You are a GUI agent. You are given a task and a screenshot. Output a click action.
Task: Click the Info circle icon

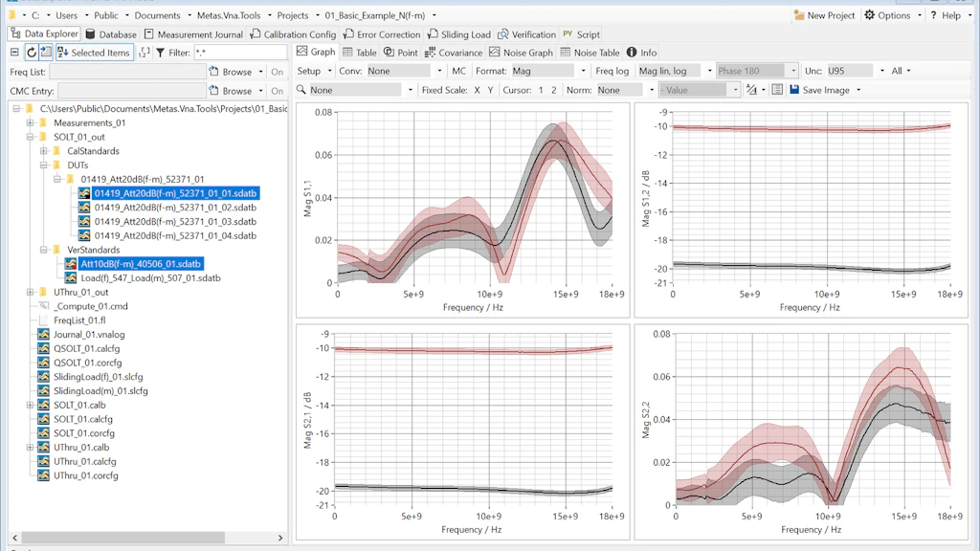click(x=632, y=53)
